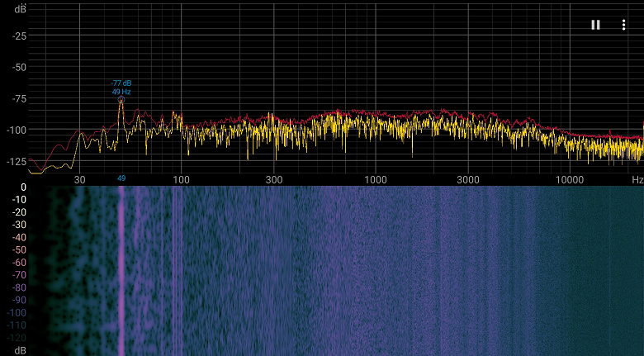
Task: Click the spectrogram '-120' color scale label
Action: [x=17, y=338]
